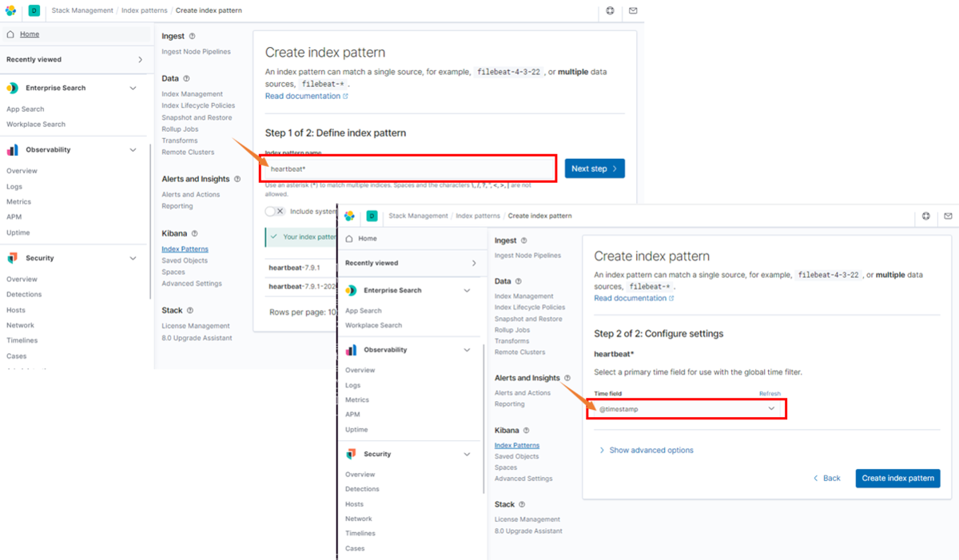Click Refresh link above Time field

click(770, 394)
